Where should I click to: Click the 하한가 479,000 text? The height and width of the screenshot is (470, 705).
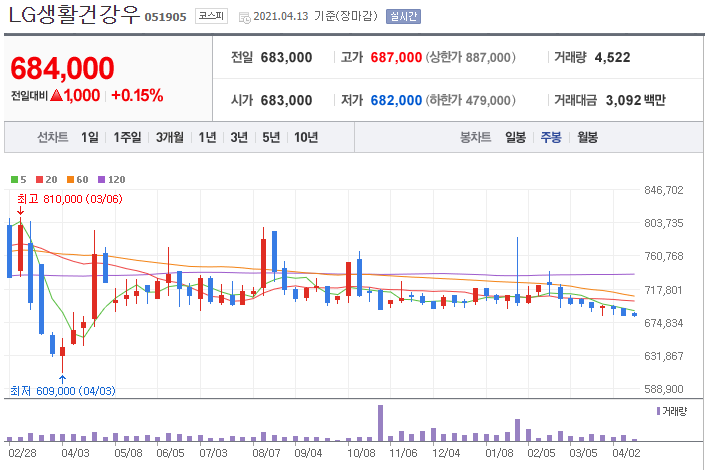tap(470, 100)
